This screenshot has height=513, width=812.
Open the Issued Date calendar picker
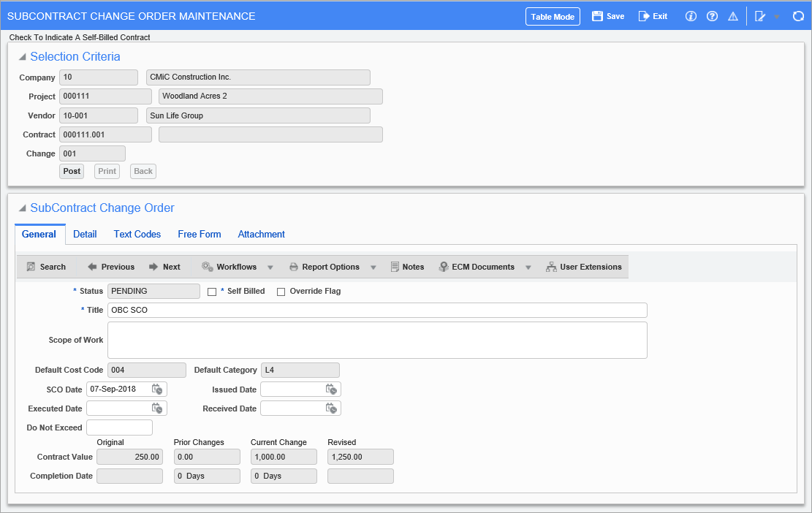click(x=331, y=389)
